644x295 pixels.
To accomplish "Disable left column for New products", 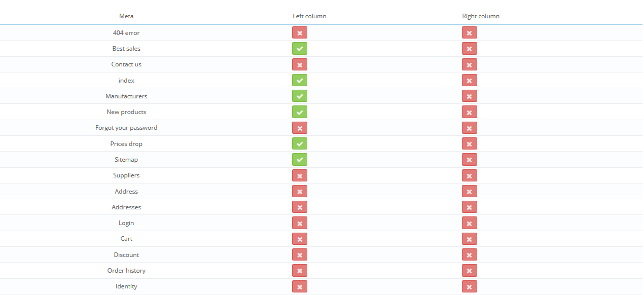I will tap(300, 112).
